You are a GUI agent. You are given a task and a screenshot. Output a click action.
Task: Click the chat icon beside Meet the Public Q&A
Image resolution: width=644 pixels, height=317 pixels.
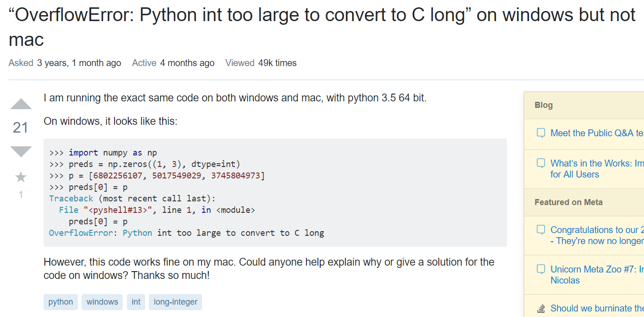(x=540, y=133)
